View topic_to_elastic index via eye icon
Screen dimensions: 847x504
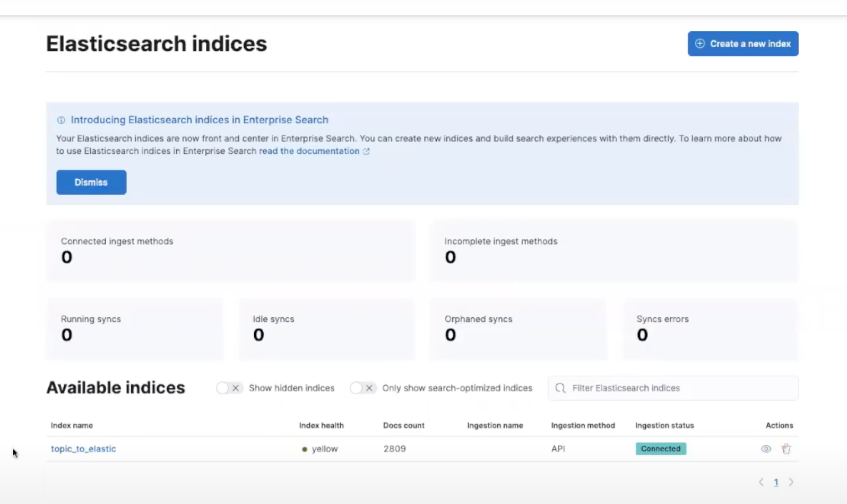pos(766,449)
